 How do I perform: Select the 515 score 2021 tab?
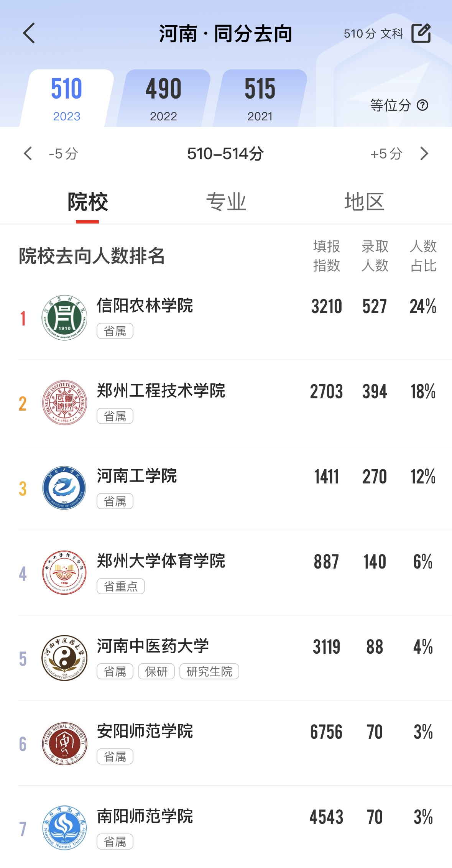coord(260,99)
